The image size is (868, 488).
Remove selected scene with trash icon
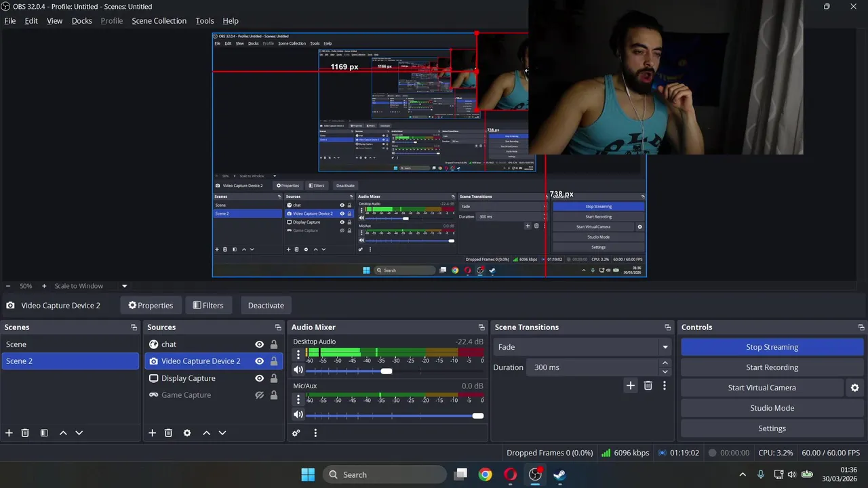pos(25,432)
